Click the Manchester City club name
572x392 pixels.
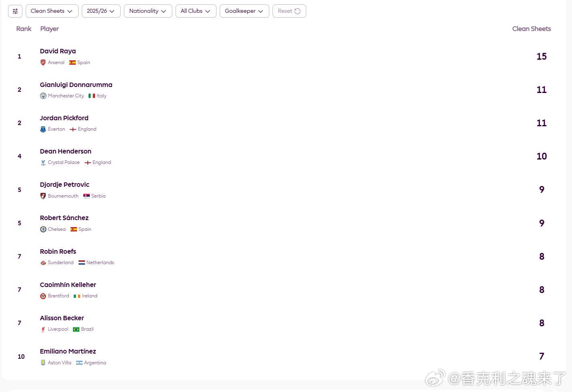[x=66, y=96]
